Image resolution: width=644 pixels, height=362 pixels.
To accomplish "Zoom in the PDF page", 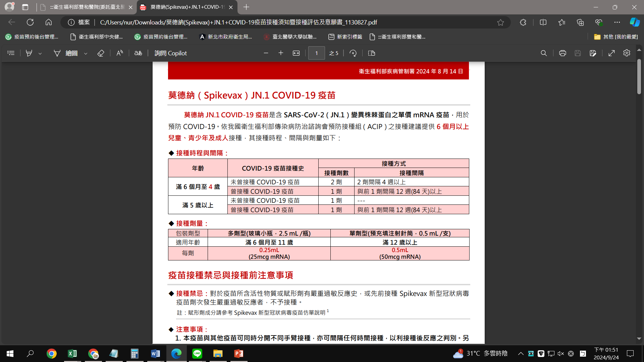I will click(281, 53).
